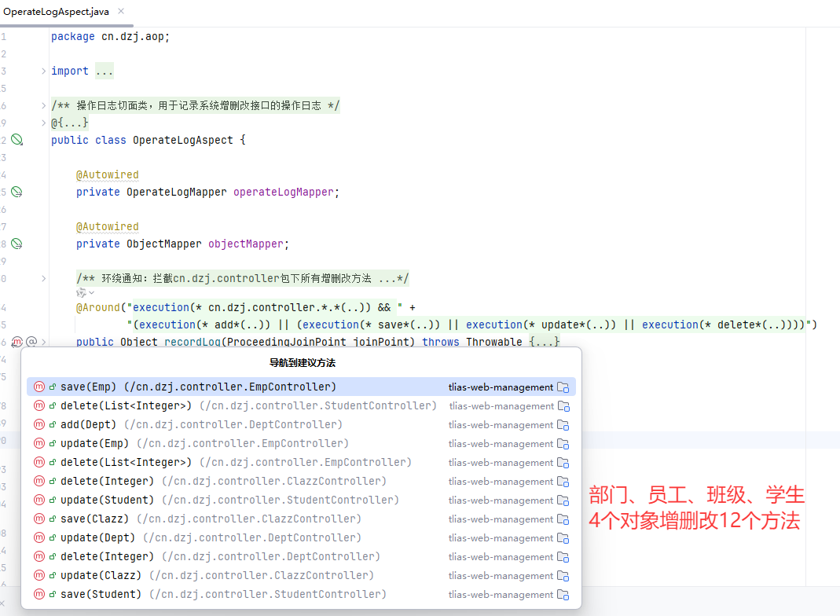The image size is (840, 616).
Task: Select the OperateLogAspect.java editor tab
Action: pyautogui.click(x=56, y=12)
